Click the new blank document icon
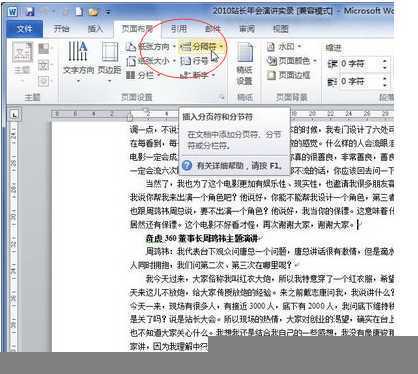The height and width of the screenshot is (374, 418). 79,12
